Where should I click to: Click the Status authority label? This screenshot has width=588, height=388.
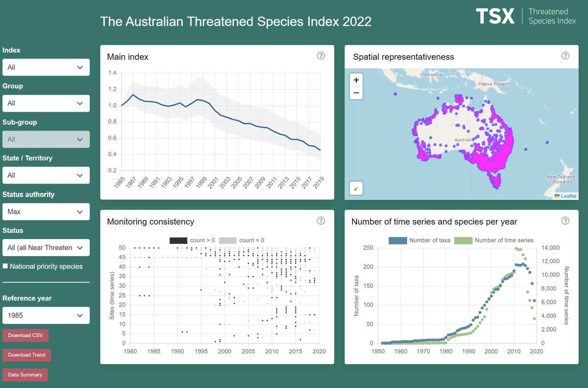click(x=28, y=194)
